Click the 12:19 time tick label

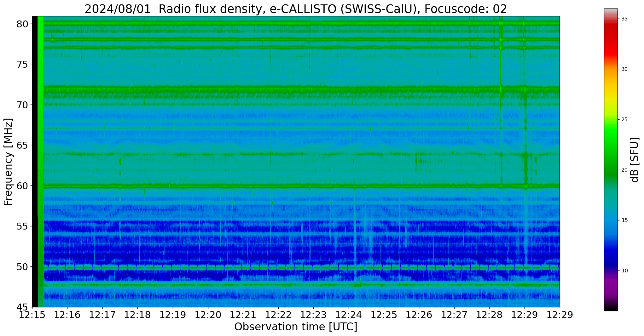(173, 315)
